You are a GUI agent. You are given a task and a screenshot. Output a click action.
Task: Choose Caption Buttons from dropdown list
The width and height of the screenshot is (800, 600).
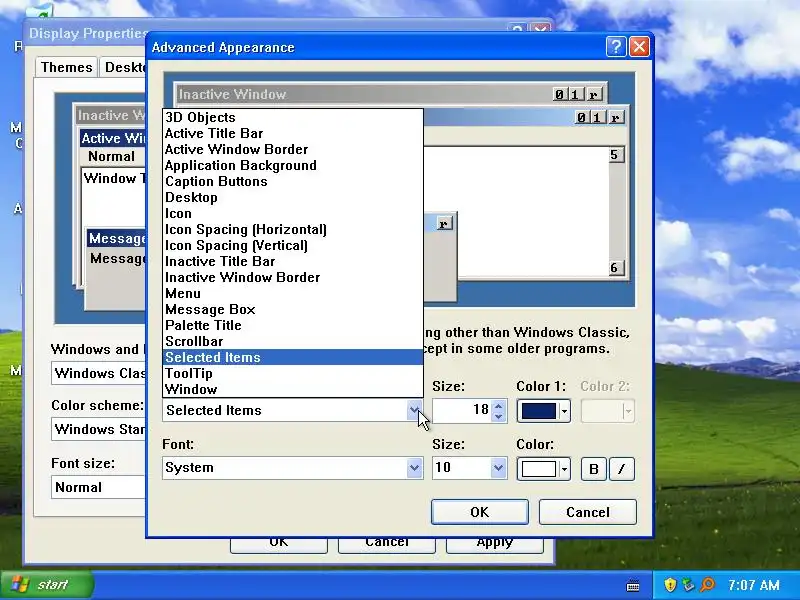[293, 182]
